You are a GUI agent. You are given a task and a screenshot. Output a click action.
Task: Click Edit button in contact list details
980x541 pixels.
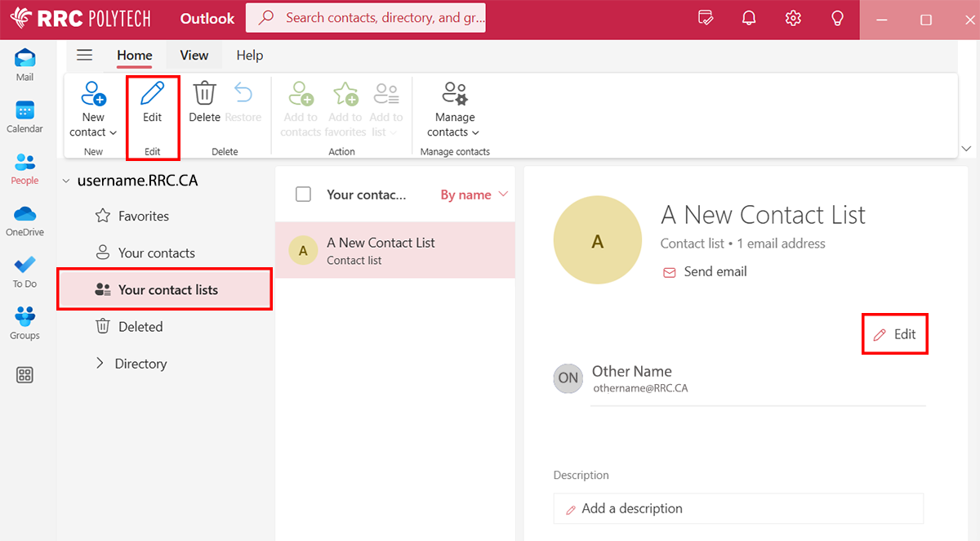pos(895,334)
